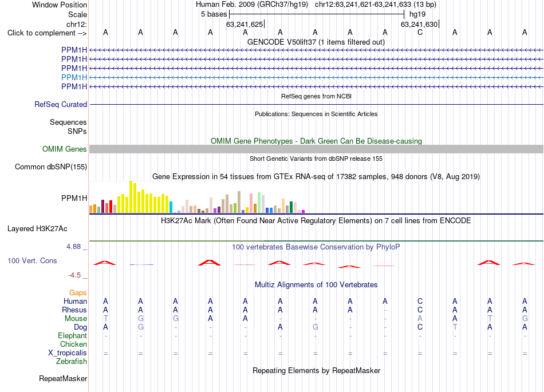Screen dimensions: 544x392
Task: Open 'Short Genetic Variants from dbSNP release 155'
Action: tap(316, 159)
